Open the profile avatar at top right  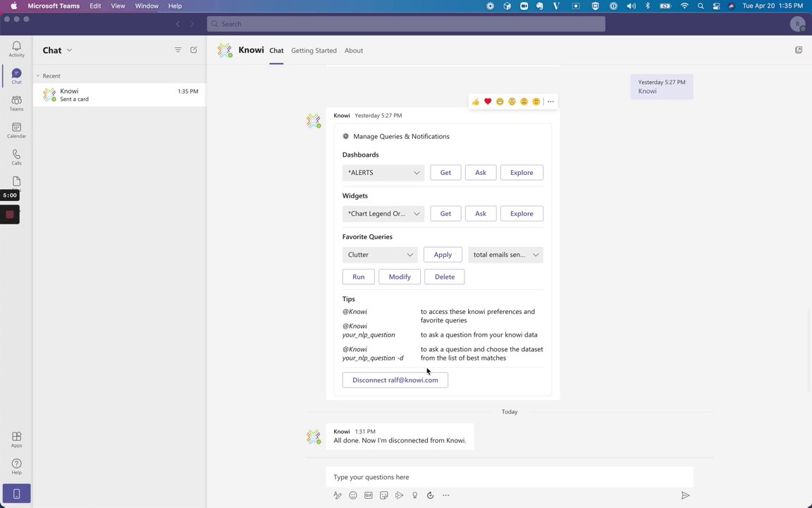click(x=797, y=24)
